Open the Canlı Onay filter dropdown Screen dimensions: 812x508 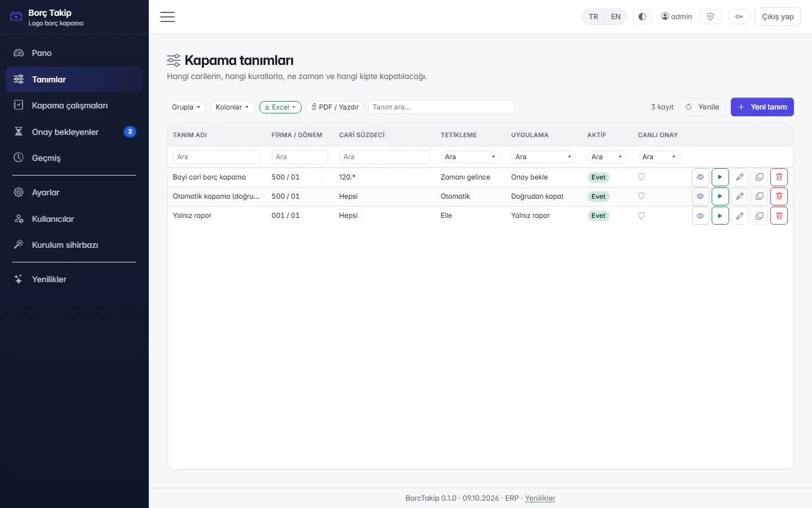[659, 157]
